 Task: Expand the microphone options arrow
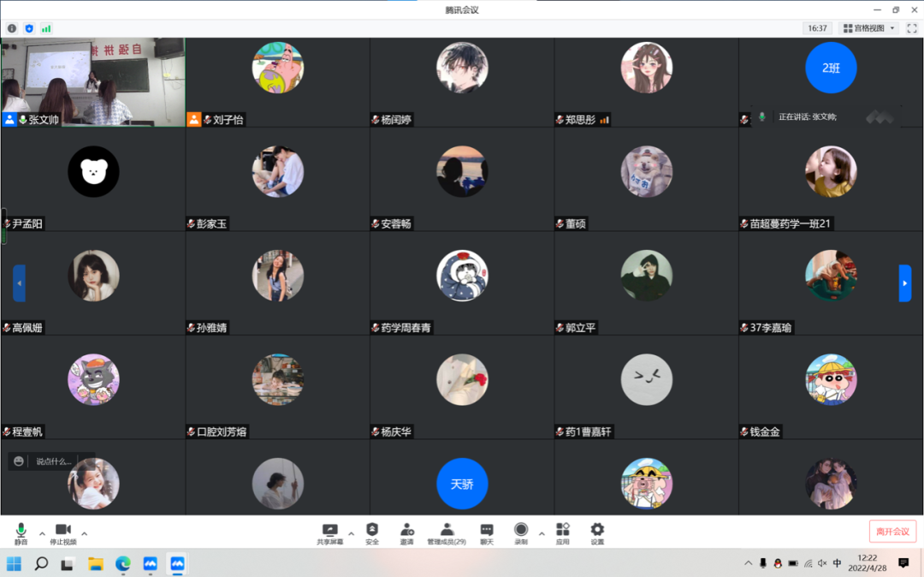pyautogui.click(x=42, y=533)
